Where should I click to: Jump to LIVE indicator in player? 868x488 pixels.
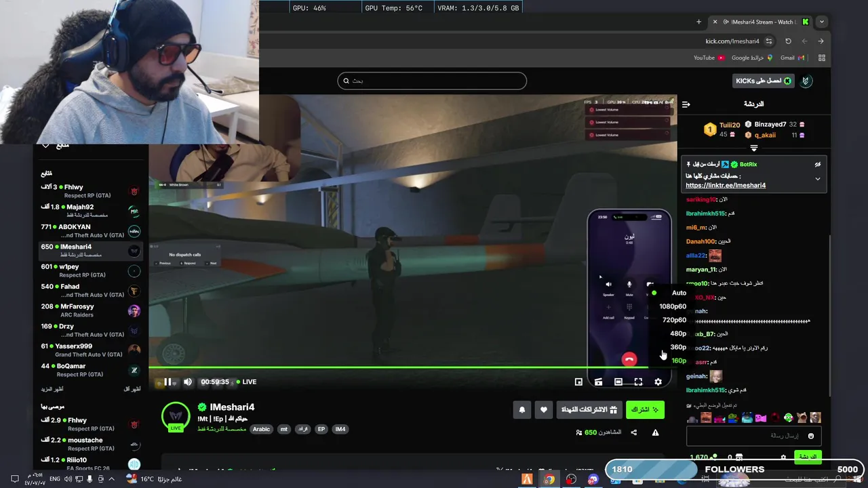[245, 382]
